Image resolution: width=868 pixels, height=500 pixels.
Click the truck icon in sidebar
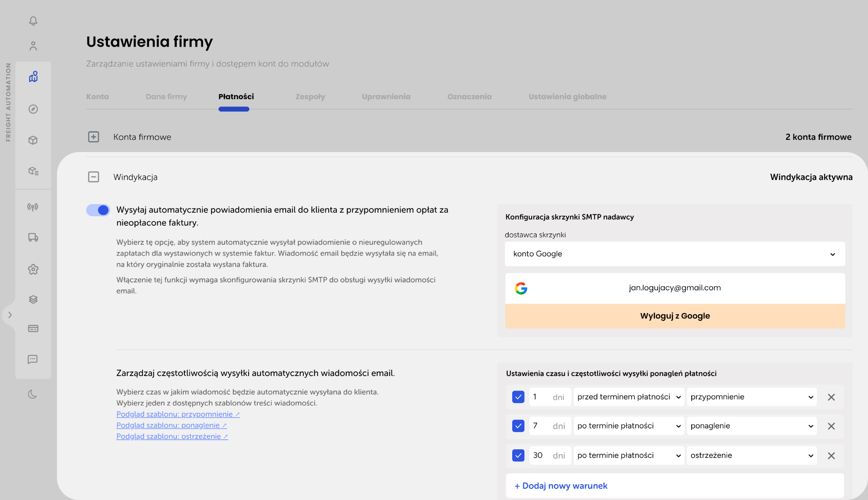pyautogui.click(x=33, y=237)
